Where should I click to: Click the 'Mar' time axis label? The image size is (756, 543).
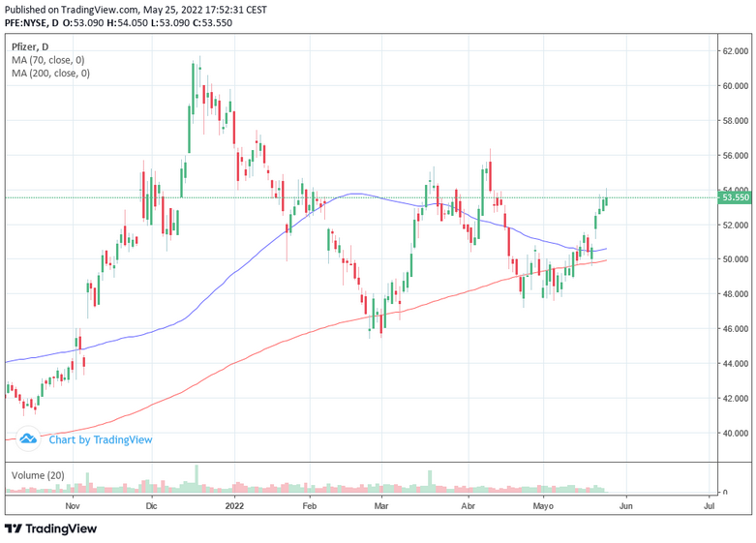point(381,506)
